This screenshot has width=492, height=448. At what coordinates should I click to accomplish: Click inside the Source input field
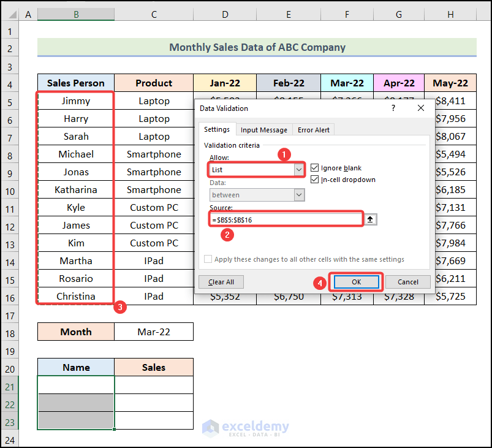[x=282, y=219]
